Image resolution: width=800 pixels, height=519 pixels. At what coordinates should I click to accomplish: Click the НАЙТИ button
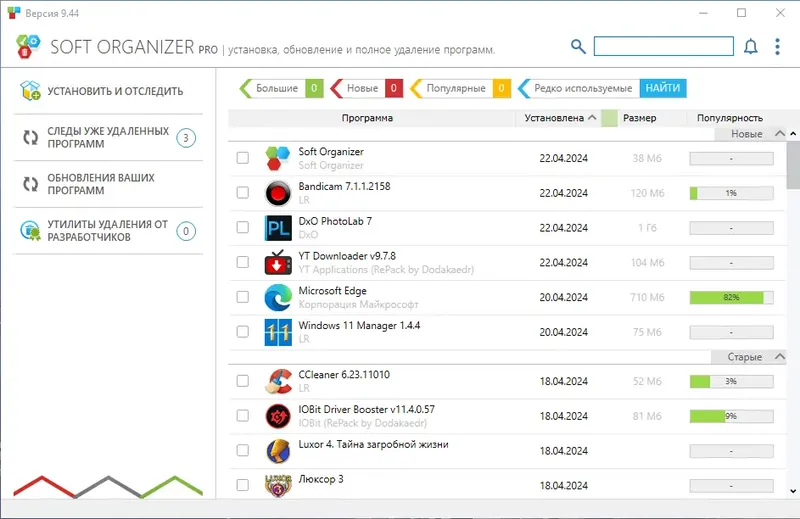pyautogui.click(x=663, y=88)
